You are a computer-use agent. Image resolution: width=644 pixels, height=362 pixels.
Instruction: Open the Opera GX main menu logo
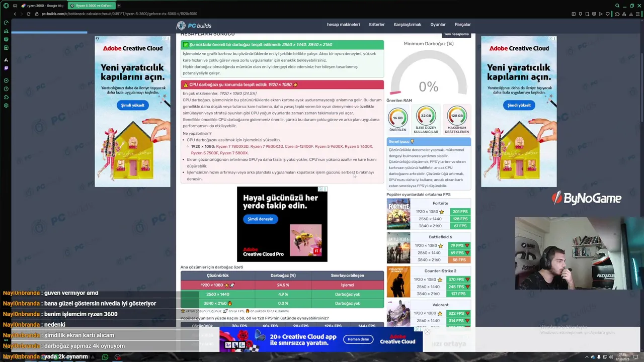click(x=6, y=6)
